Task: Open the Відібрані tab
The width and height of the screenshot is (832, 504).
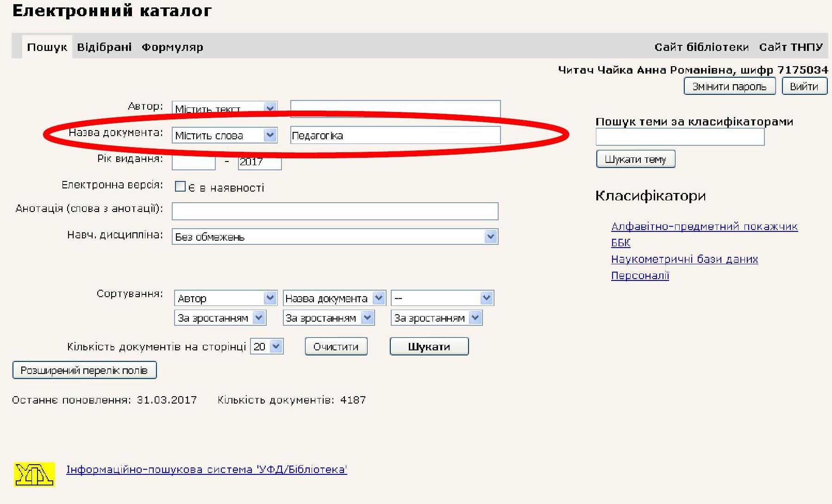Action: [104, 47]
